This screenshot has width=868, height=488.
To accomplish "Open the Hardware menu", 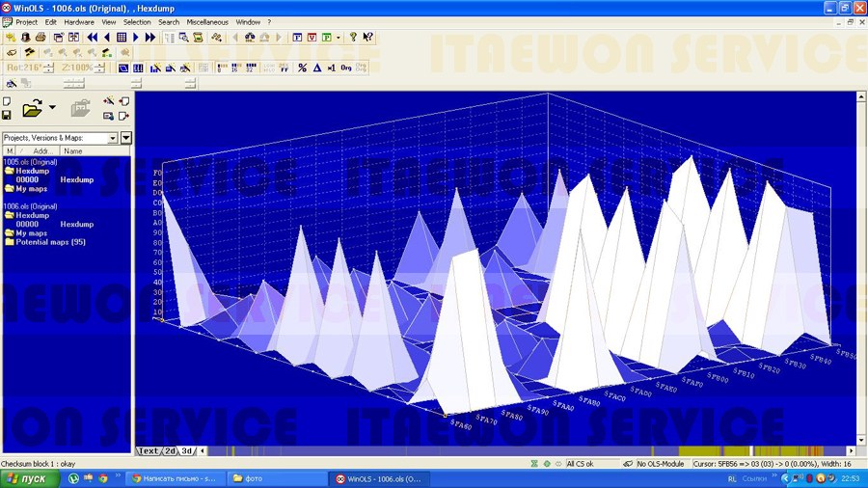I will 79,21.
